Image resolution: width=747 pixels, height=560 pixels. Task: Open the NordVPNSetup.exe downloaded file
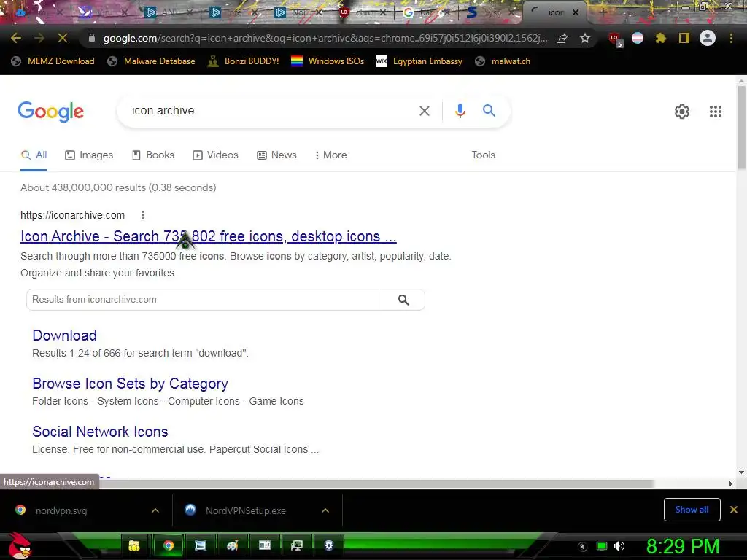tap(245, 510)
